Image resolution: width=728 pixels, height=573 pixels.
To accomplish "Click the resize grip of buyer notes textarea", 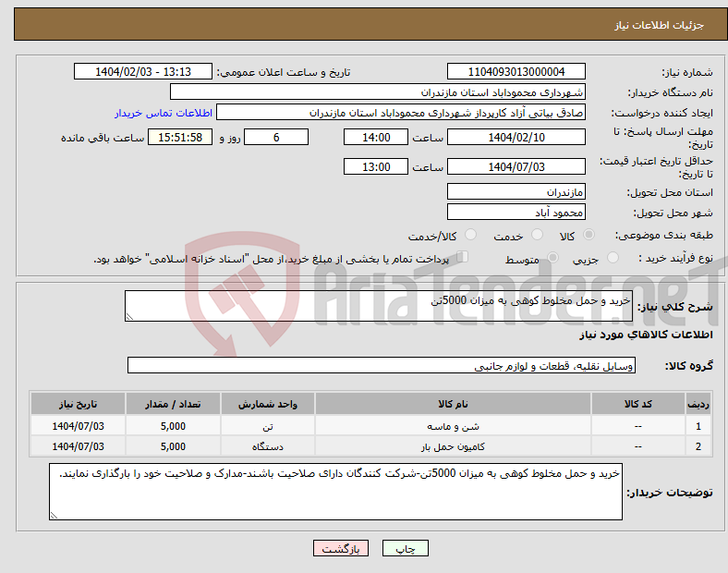I will coord(54,516).
